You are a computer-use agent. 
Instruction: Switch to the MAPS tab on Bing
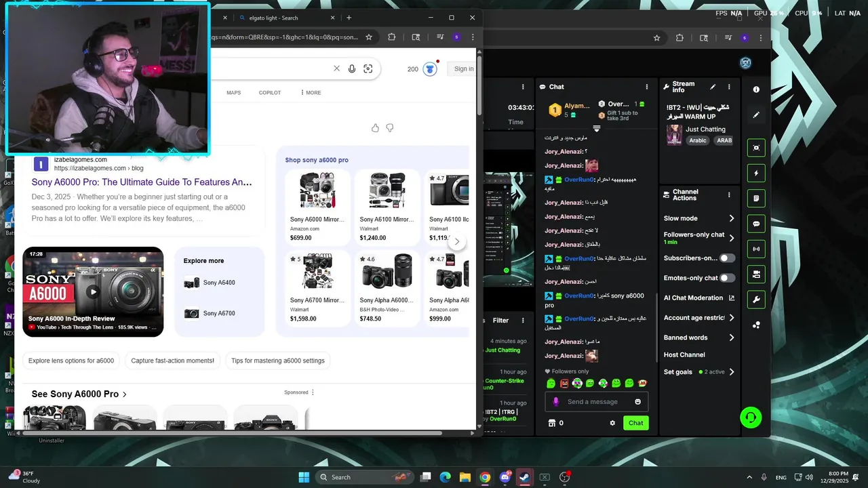[233, 93]
